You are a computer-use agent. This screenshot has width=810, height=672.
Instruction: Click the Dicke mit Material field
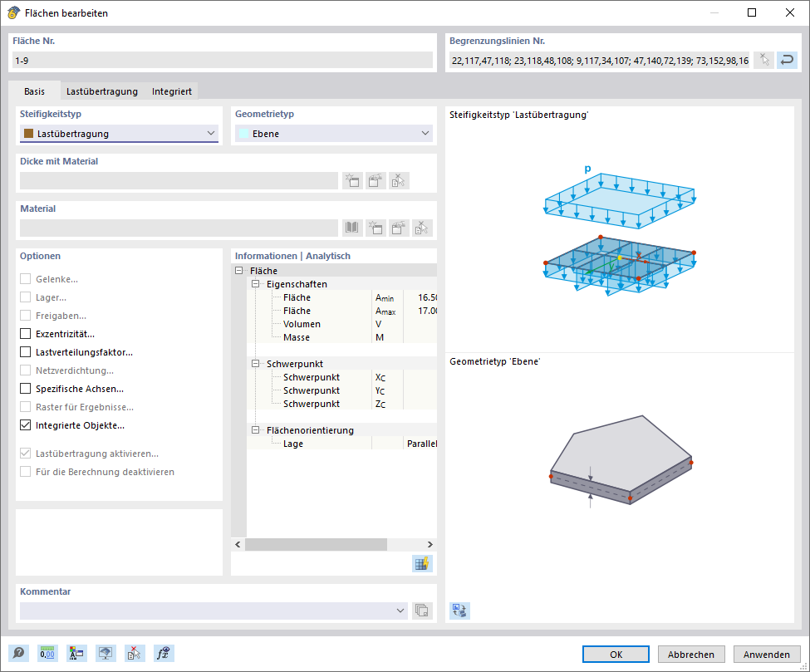[x=179, y=181]
